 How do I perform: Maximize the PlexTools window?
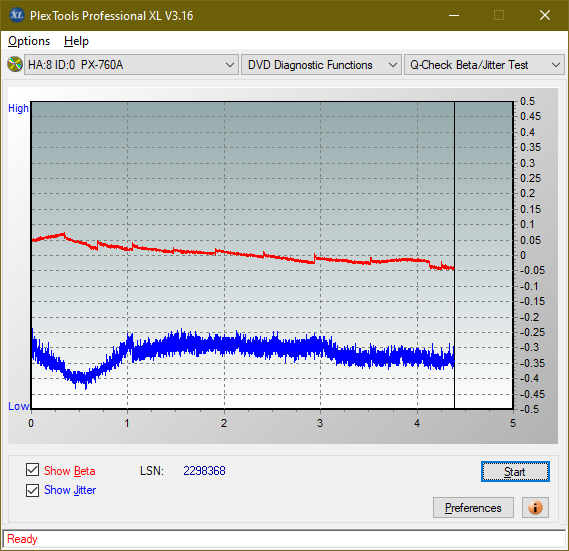[499, 15]
